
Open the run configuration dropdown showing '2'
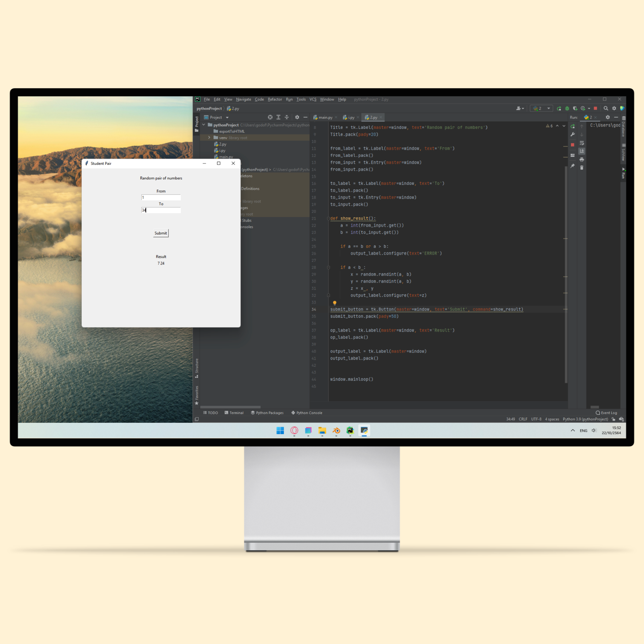[541, 108]
